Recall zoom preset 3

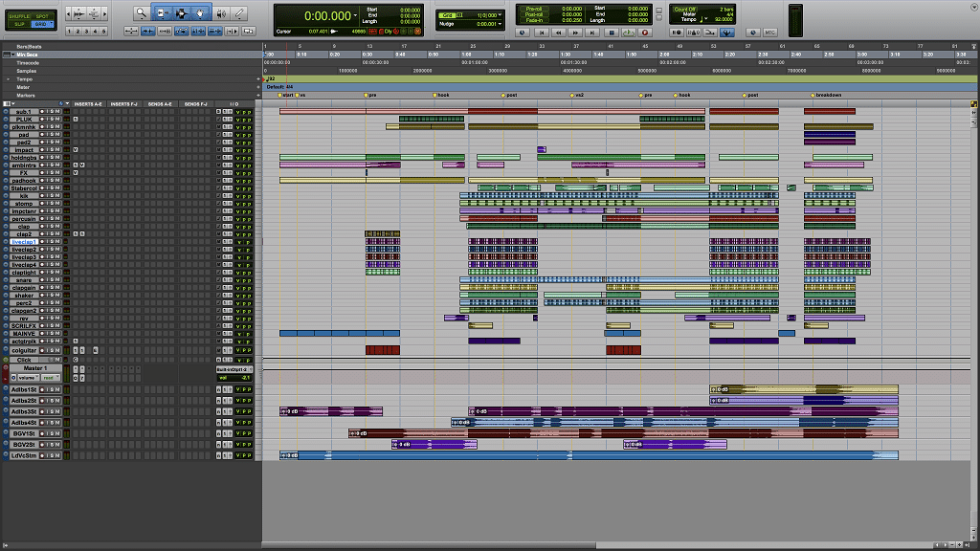(86, 32)
